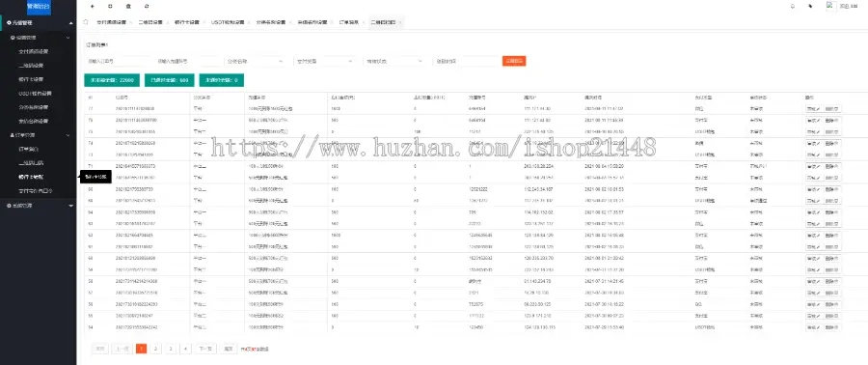This screenshot has height=365, width=868.
Task: Close the active 二维码订单 tab
Action: tap(399, 23)
